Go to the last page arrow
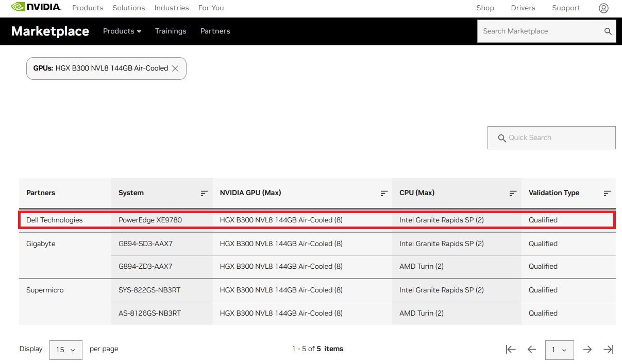 tap(609, 350)
